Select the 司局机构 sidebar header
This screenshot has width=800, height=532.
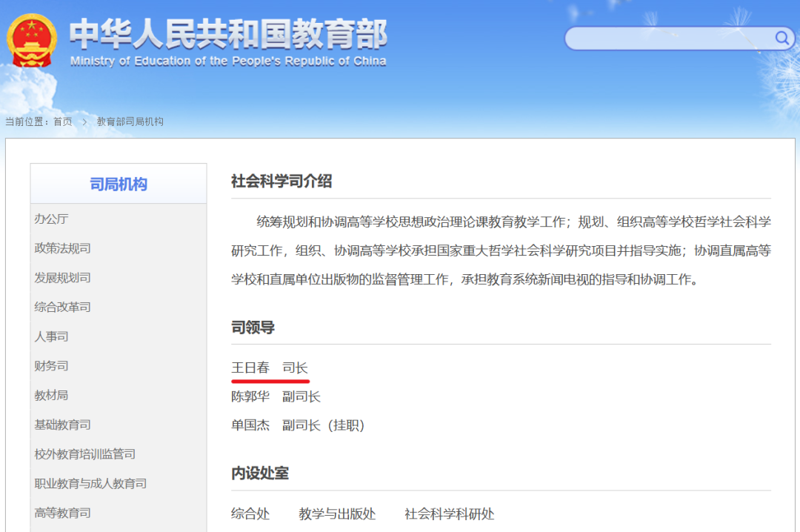(119, 184)
